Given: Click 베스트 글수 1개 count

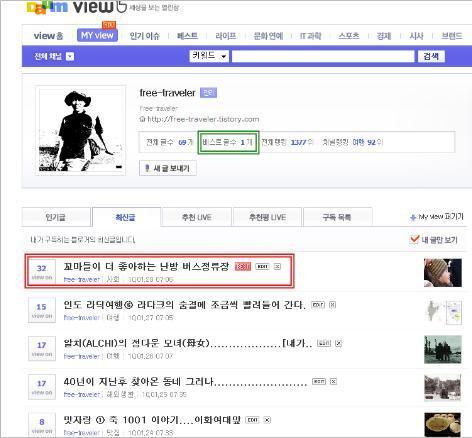Looking at the screenshot, I should [x=228, y=142].
